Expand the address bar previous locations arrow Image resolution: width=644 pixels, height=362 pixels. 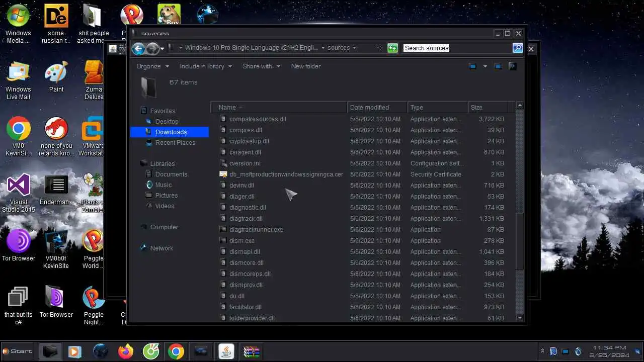coord(380,48)
